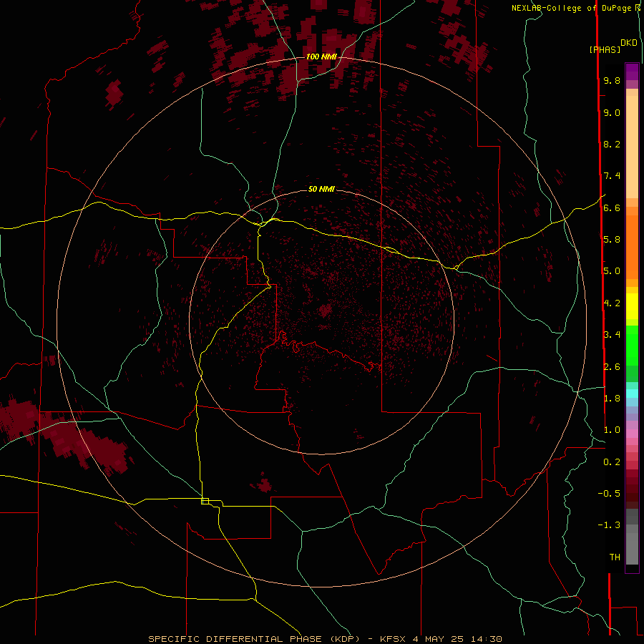The height and width of the screenshot is (644, 644).
Task: Select the 8.2 scale value
Action: click(612, 144)
